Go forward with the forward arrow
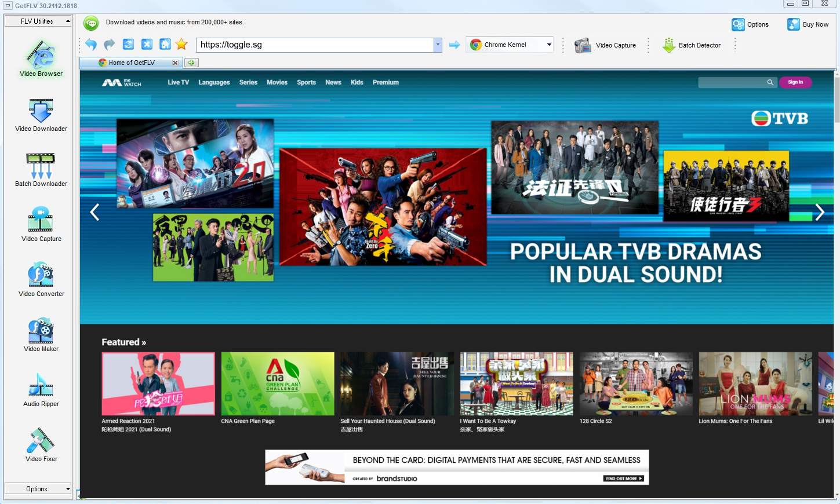This screenshot has height=504, width=840. pyautogui.click(x=110, y=45)
